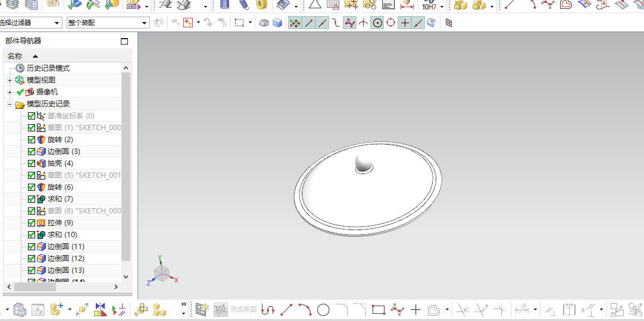Click the horizontal dimension icon with red arrows
The width and height of the screenshot is (644, 321).
(x=407, y=5)
